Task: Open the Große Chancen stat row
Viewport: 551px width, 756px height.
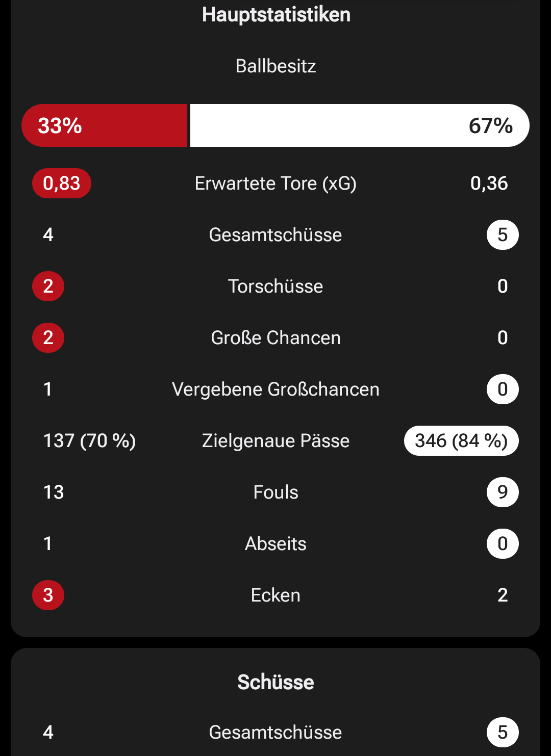Action: [x=275, y=338]
